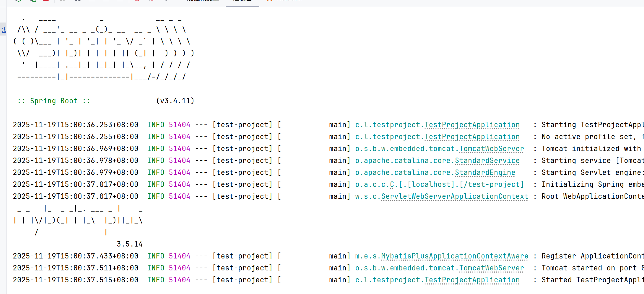
Task: Click TomcatWebServer link on 'Tomcat started' line
Action: pyautogui.click(x=491, y=268)
